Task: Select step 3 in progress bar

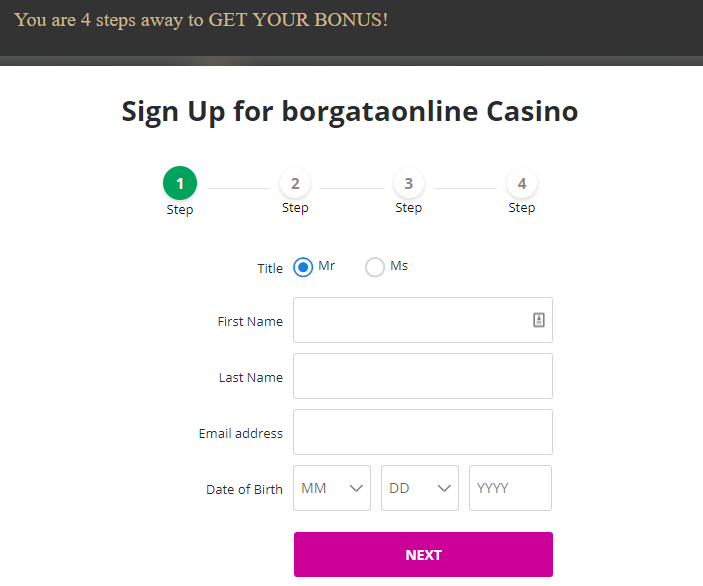Action: click(x=408, y=184)
